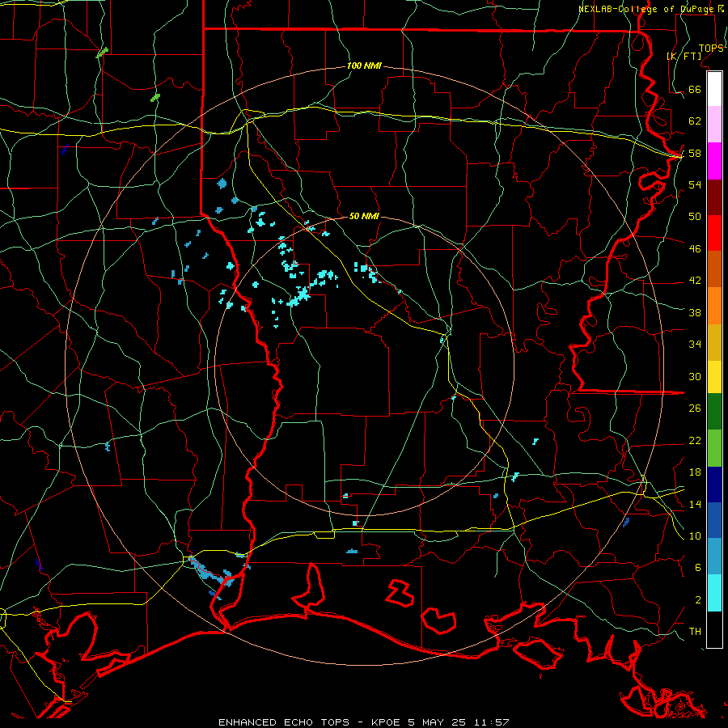Click the K FT units label
Screen dimensions: 728x728
(684, 56)
